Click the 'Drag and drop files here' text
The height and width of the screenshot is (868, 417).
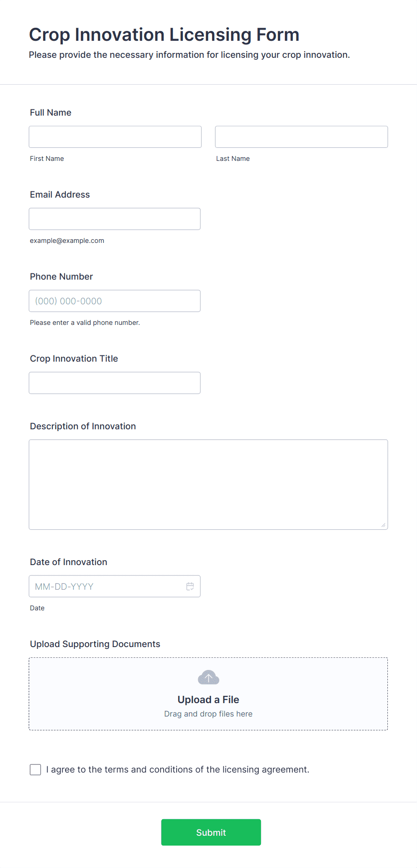click(x=208, y=714)
